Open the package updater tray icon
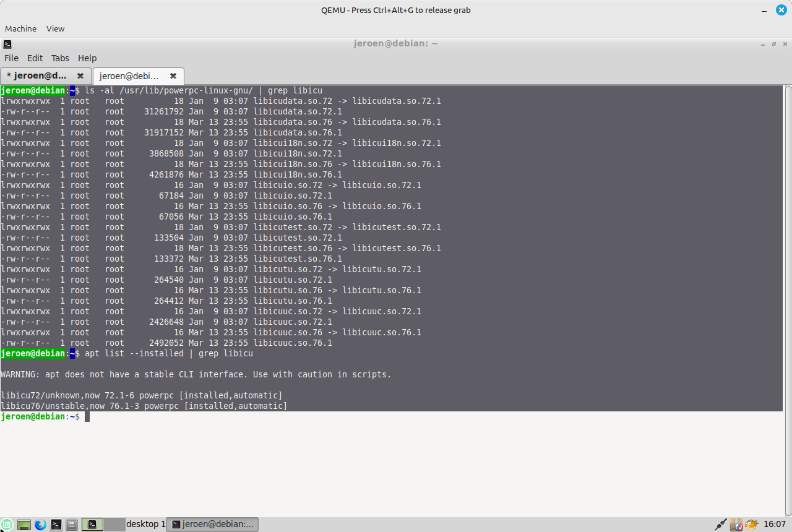The width and height of the screenshot is (792, 532). click(x=736, y=525)
